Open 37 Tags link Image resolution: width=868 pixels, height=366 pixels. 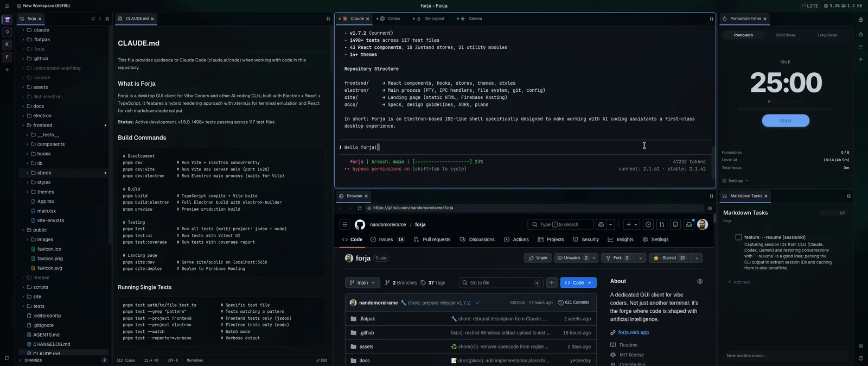(x=433, y=282)
